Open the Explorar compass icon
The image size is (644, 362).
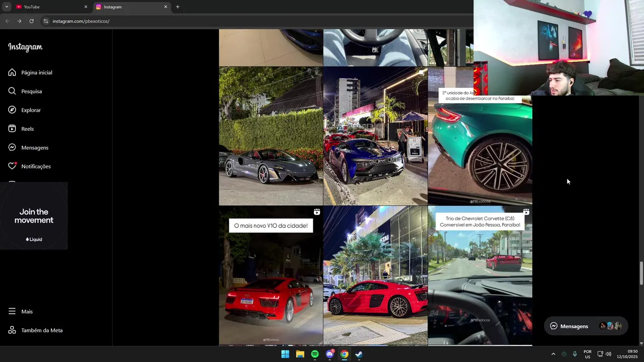[12, 110]
